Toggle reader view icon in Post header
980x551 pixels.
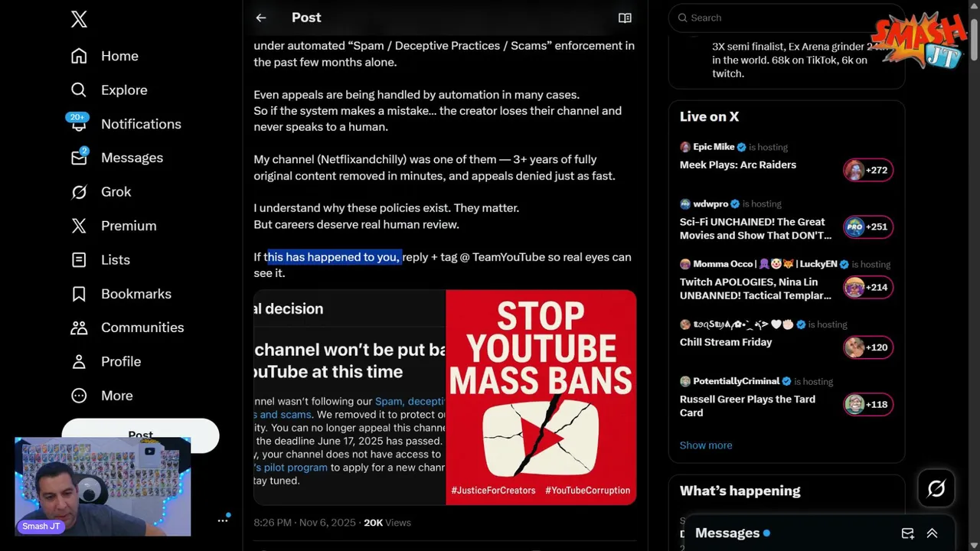tap(625, 18)
